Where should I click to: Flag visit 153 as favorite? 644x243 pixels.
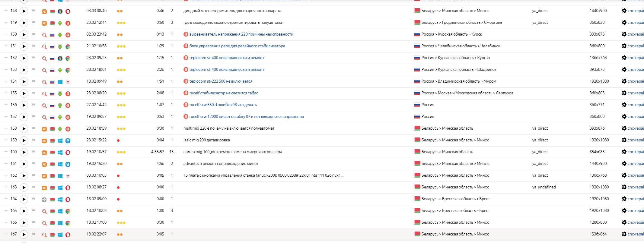(x=34, y=70)
